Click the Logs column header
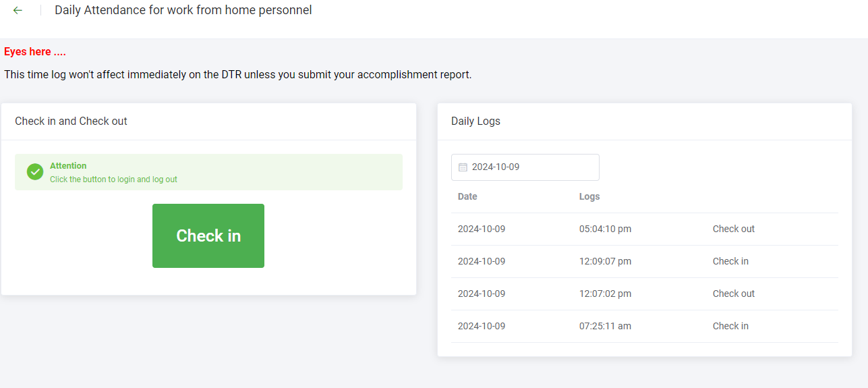 pyautogui.click(x=589, y=196)
